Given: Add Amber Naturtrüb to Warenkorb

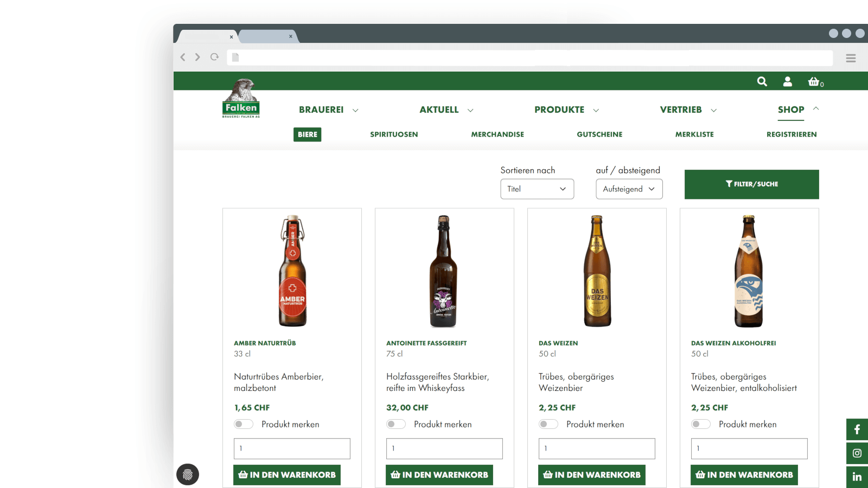Looking at the screenshot, I should (287, 475).
